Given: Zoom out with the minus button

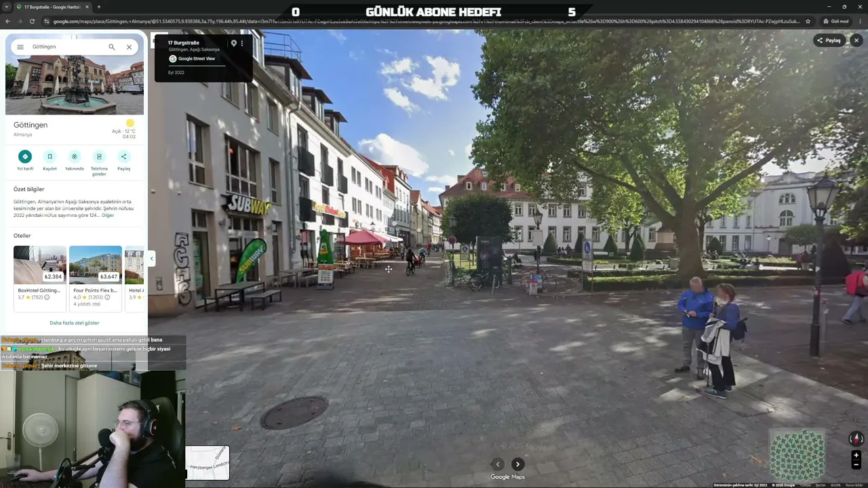Looking at the screenshot, I should pos(856,465).
